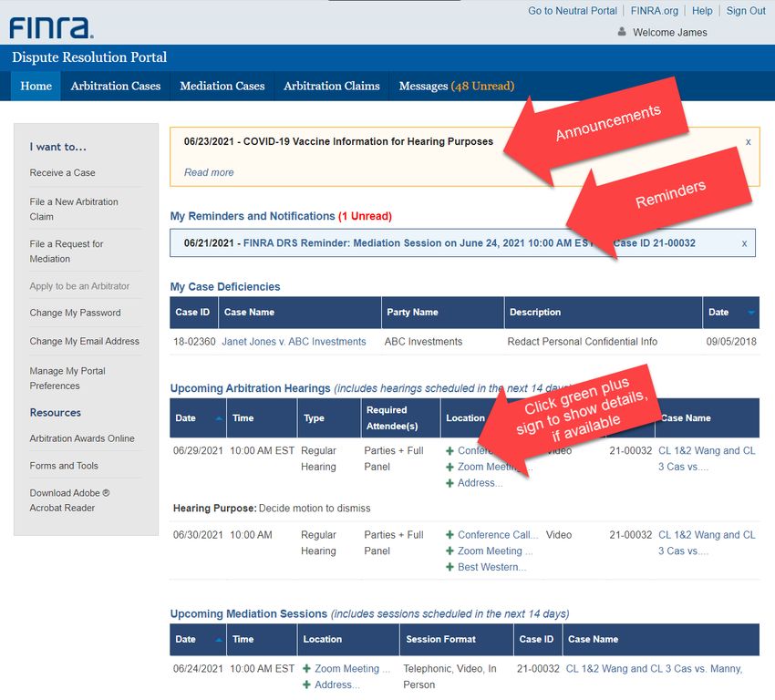Close the Mediation Session reminder notification

[x=744, y=243]
